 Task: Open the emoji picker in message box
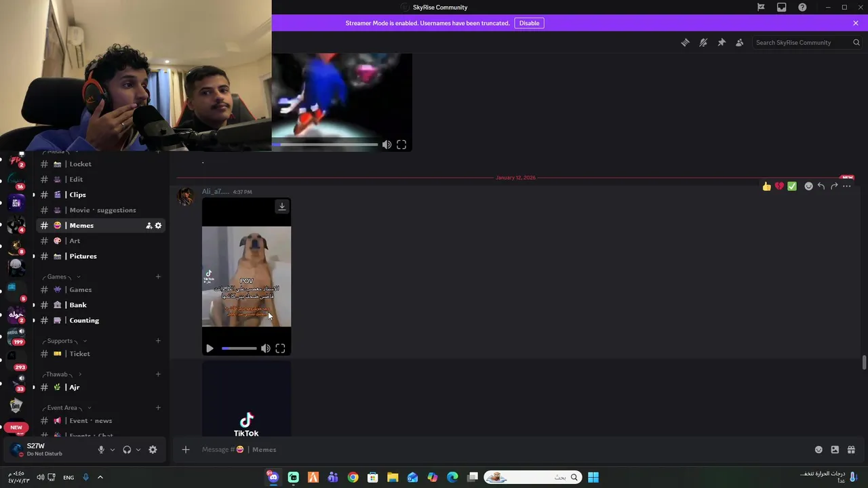point(818,449)
